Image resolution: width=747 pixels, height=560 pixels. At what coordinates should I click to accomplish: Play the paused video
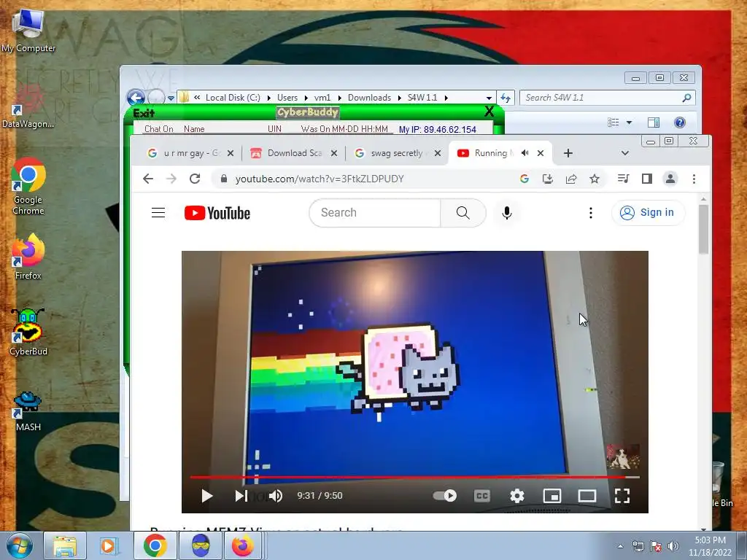[x=206, y=496]
